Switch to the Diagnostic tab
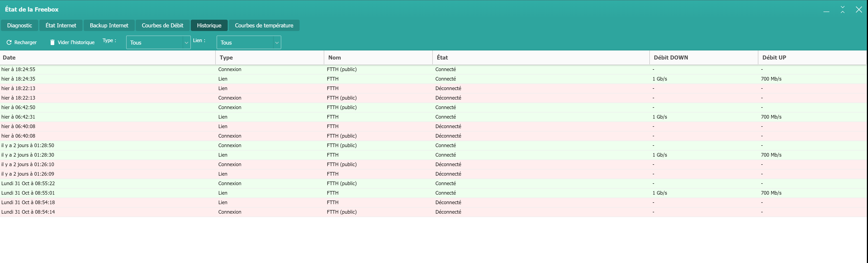Screen dimensions: 868x263 (x=19, y=25)
